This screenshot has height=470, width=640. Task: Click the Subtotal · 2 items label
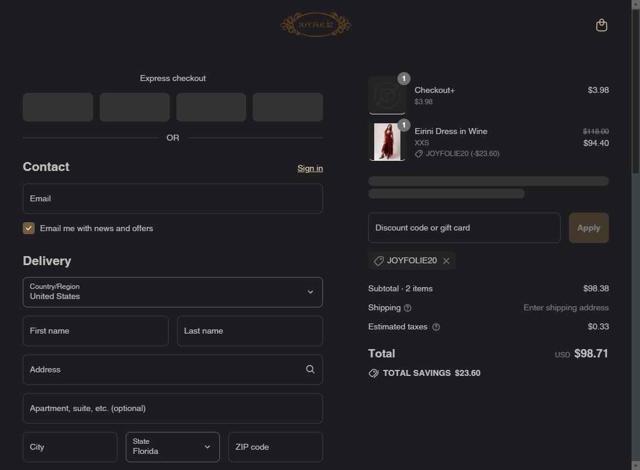point(400,288)
